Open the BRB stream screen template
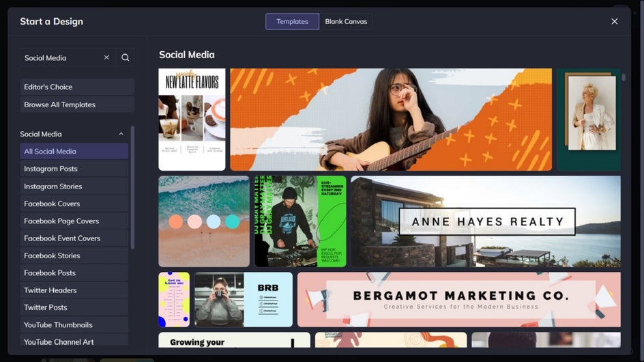 [244, 299]
